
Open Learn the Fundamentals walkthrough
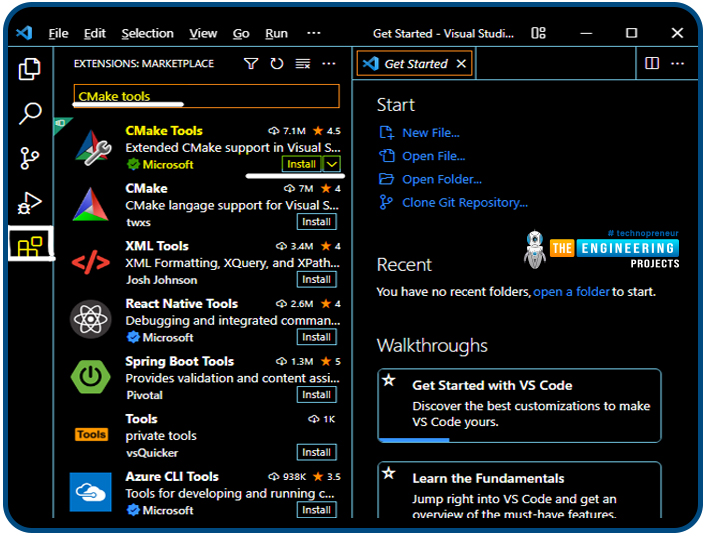click(519, 490)
